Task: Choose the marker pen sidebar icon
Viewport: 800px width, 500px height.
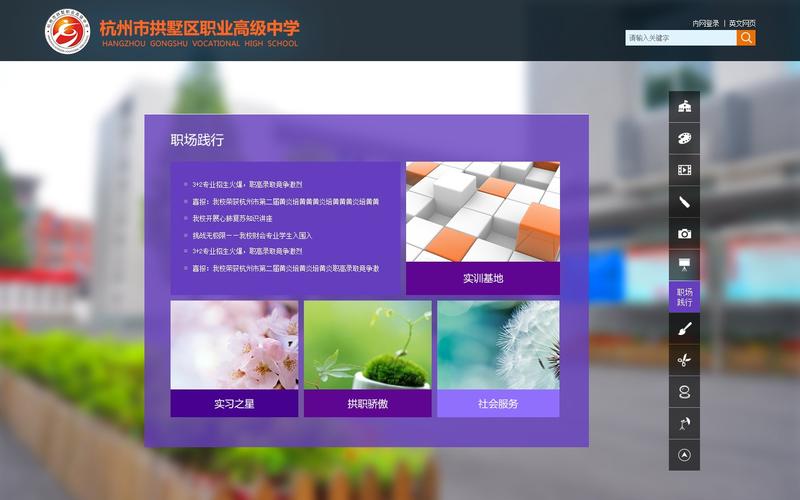Action: [684, 202]
